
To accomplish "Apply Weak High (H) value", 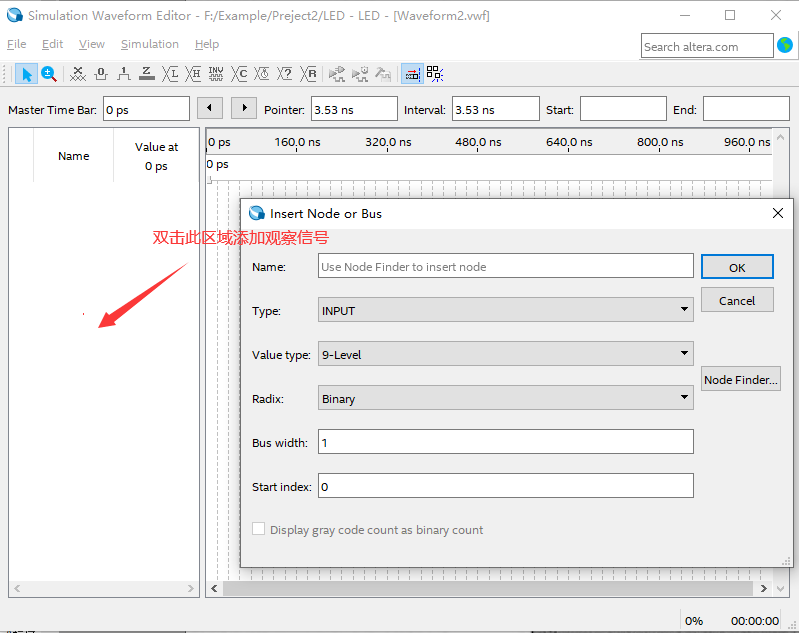I will click(193, 74).
